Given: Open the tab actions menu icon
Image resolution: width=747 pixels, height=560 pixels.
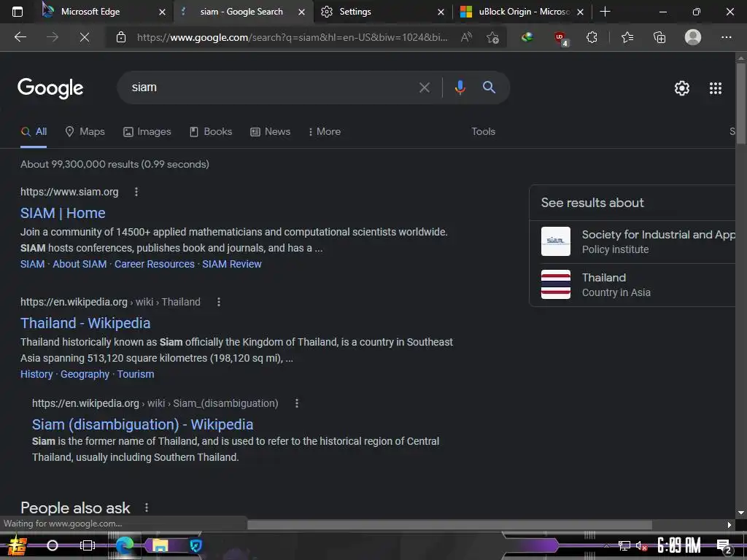Looking at the screenshot, I should tap(18, 12).
